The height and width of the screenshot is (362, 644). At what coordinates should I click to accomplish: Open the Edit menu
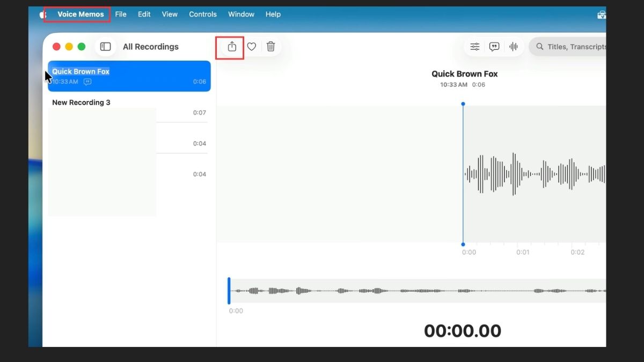tap(144, 14)
